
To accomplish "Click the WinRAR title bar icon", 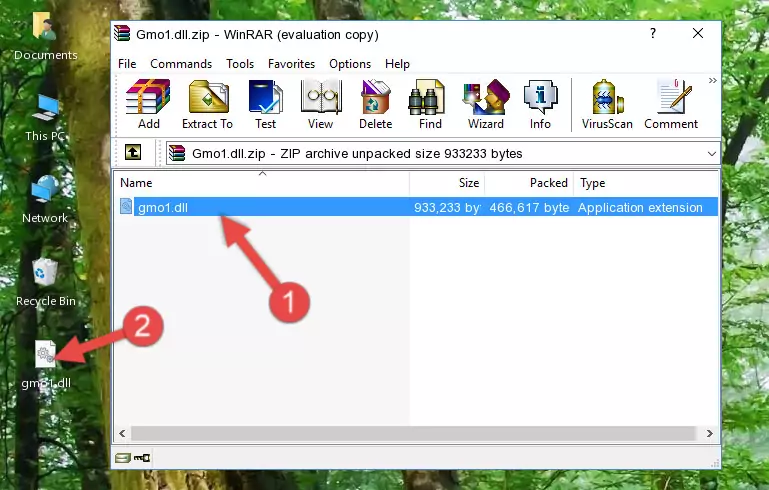I will [x=122, y=34].
